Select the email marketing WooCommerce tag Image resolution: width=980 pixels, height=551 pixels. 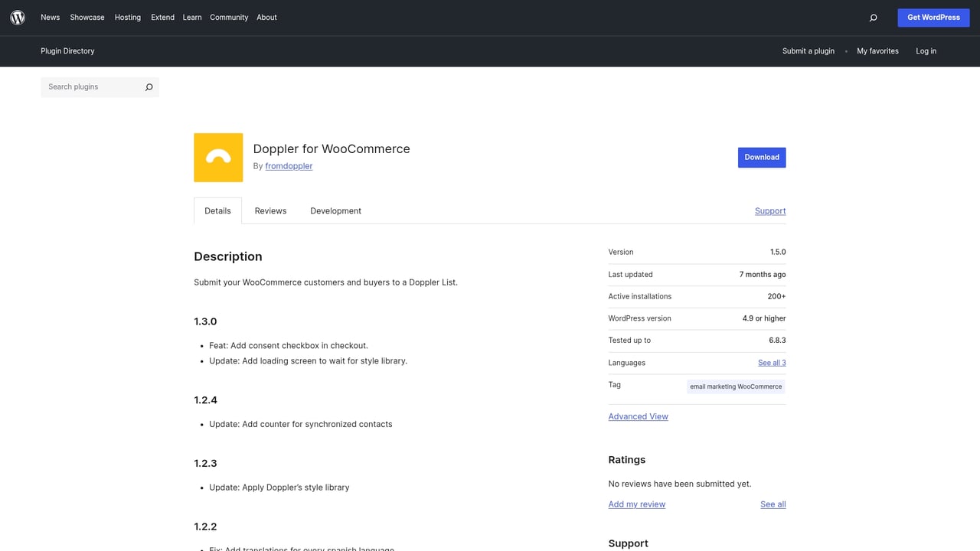735,386
